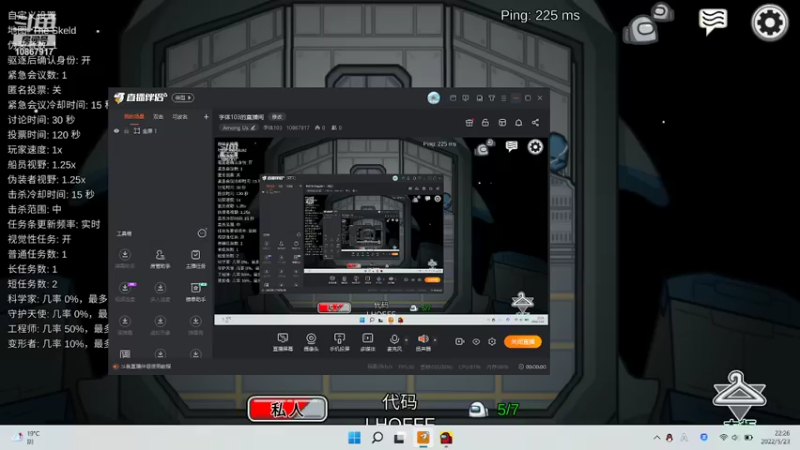Click the feedback message icon in titlebar
Image resolution: width=800 pixels, height=450 pixels.
tap(465, 98)
